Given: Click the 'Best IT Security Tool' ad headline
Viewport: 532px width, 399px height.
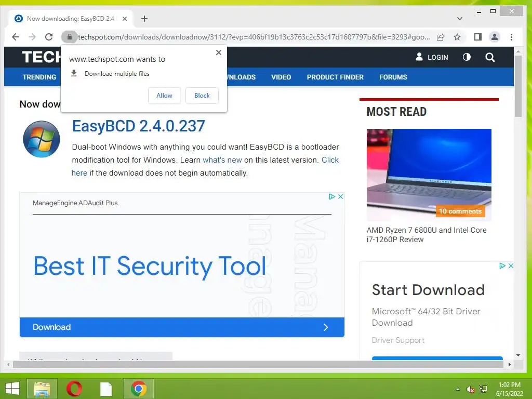Looking at the screenshot, I should pos(150,266).
